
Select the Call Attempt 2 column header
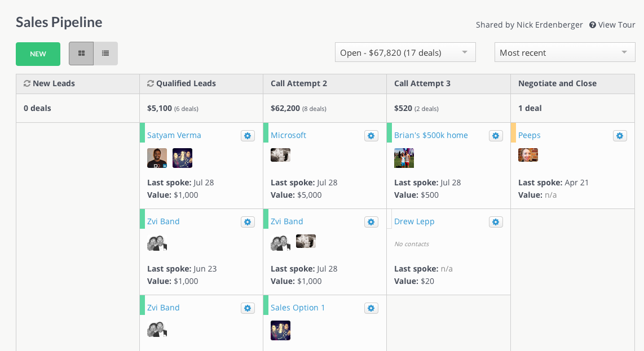299,83
